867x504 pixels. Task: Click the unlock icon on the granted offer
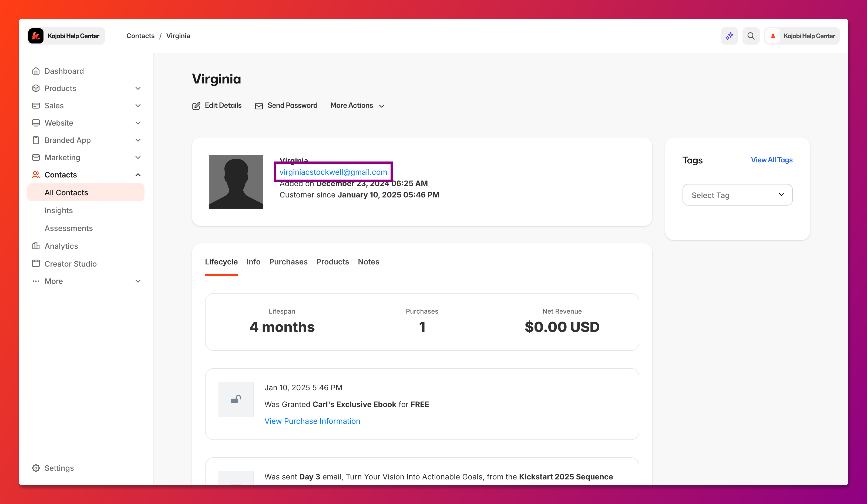236,399
